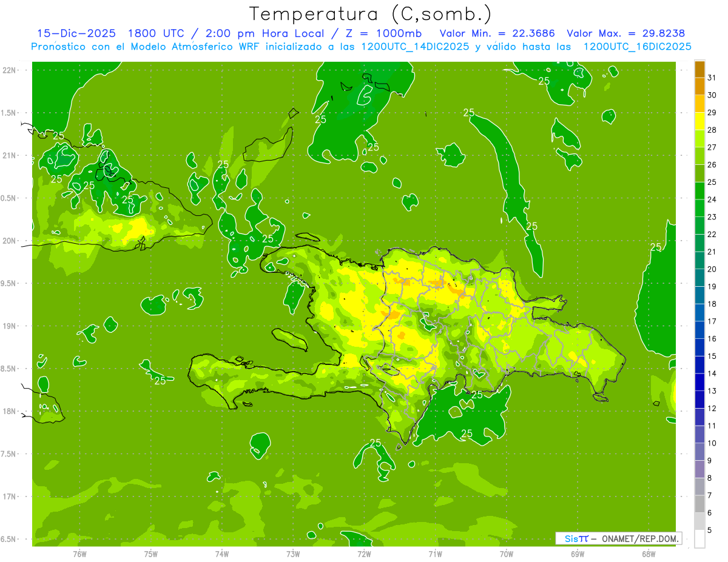Click the legend swatch between 12 and 13
The height and width of the screenshot is (562, 728).
(699, 400)
